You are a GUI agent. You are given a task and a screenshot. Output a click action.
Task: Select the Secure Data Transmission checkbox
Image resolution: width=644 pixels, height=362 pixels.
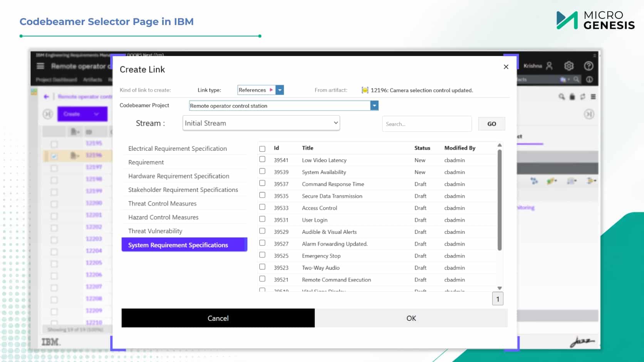coord(262,195)
